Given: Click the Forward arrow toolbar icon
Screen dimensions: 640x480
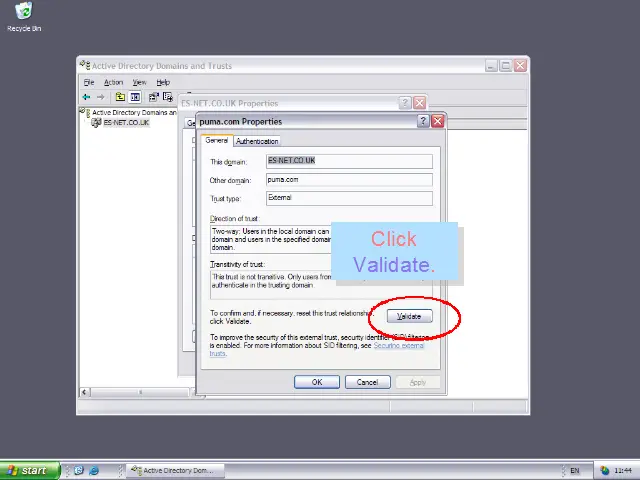Looking at the screenshot, I should (100, 97).
